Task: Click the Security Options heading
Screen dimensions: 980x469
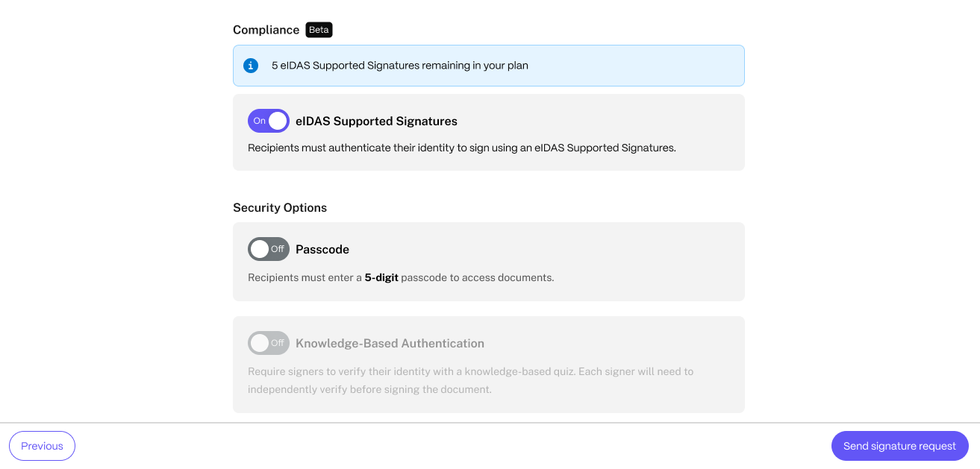Action: 280,207
